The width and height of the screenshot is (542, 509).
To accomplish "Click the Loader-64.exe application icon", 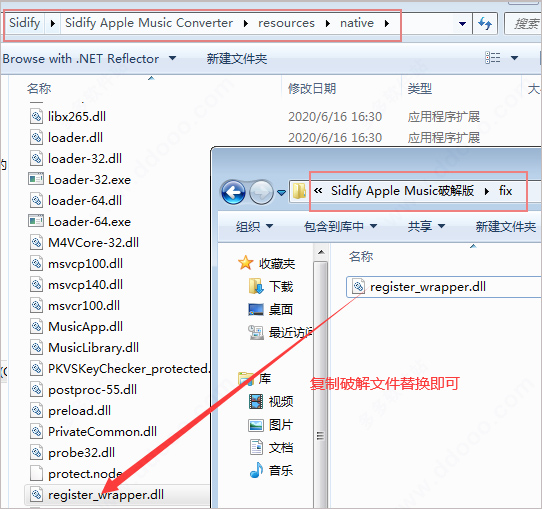I will [x=36, y=221].
